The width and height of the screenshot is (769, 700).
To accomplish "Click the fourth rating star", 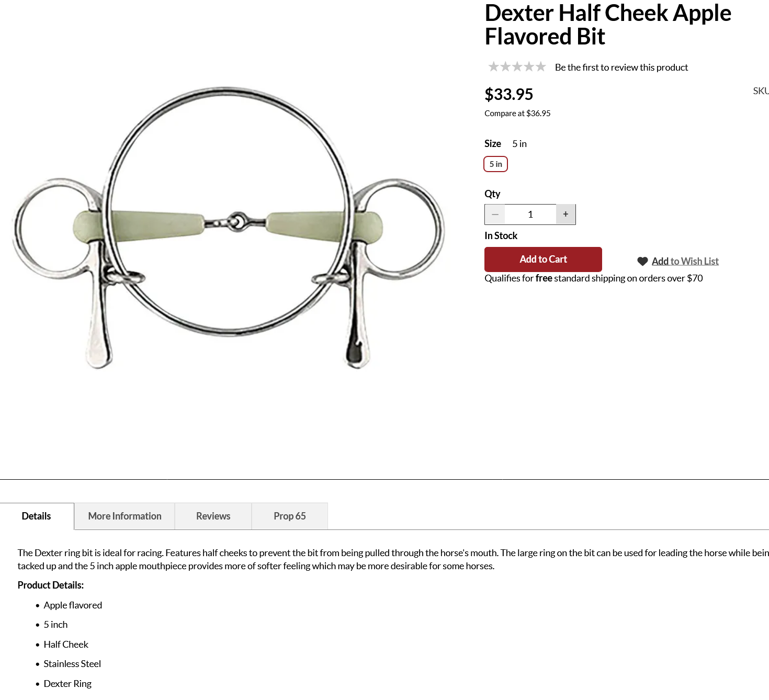I will 529,67.
